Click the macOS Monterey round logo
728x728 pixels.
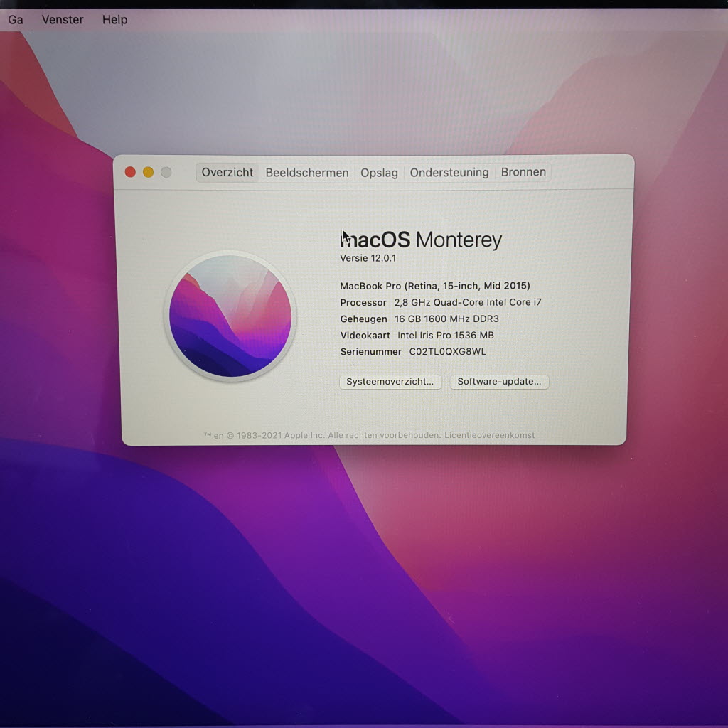point(230,316)
